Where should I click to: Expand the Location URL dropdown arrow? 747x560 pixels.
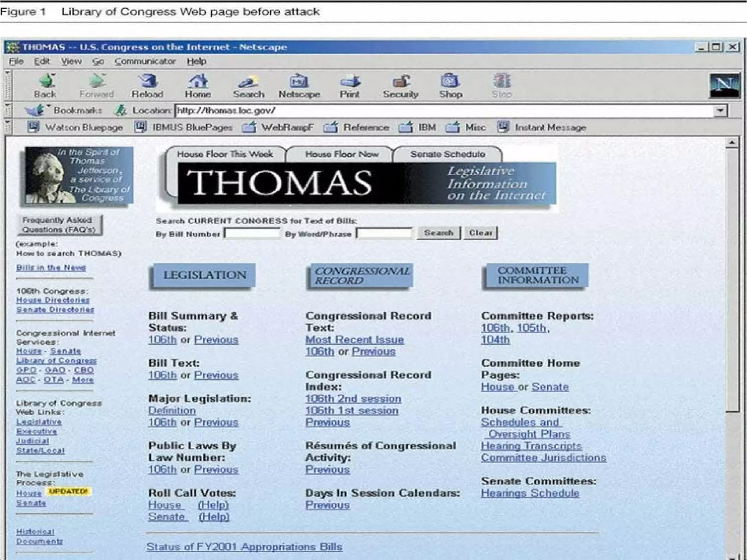(x=720, y=110)
